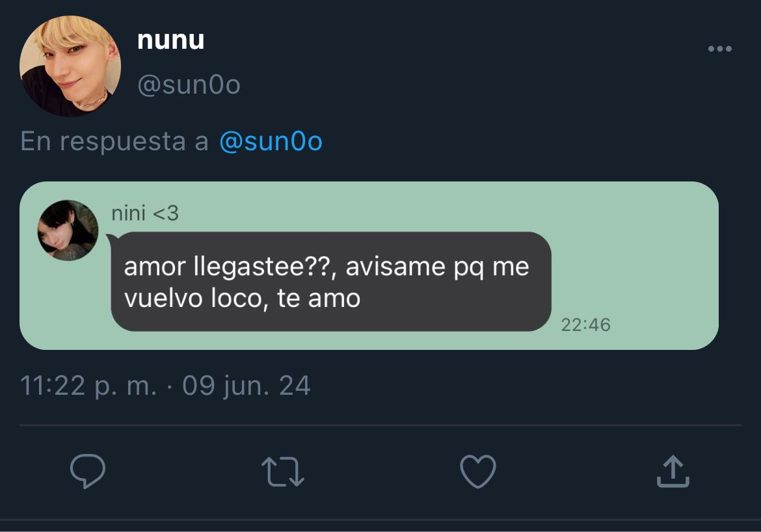This screenshot has height=532, width=761.
Task: Tap the share upload arrow icon
Action: click(x=673, y=470)
